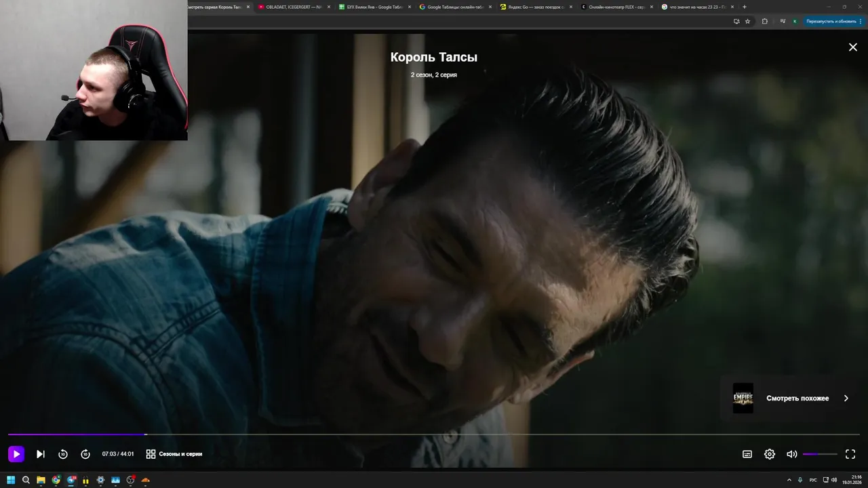This screenshot has width=868, height=488.
Task: Open Google Chrome from the taskbar
Action: pyautogui.click(x=56, y=480)
